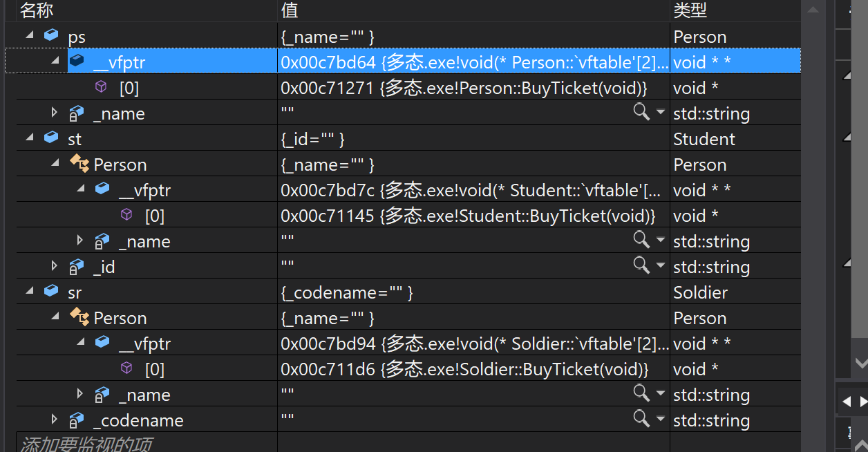868x452 pixels.
Task: Click the void * type of Person::BuyTicket row
Action: tap(695, 88)
